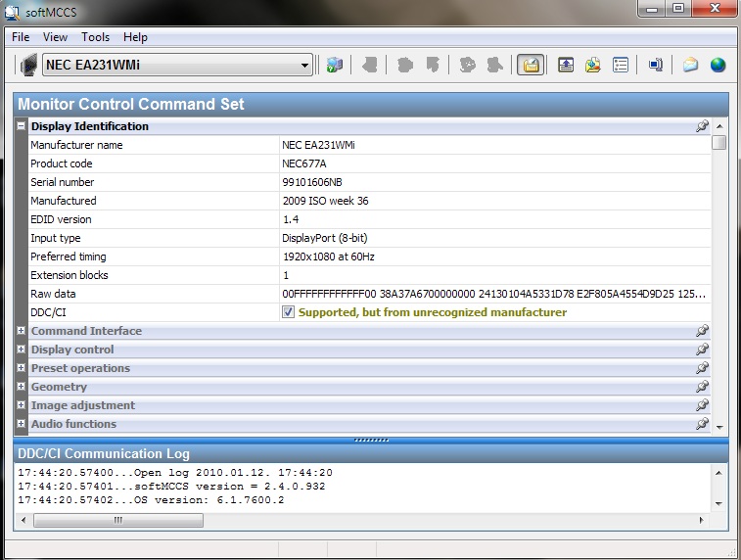Select the EDID version value 1.4

coord(291,219)
